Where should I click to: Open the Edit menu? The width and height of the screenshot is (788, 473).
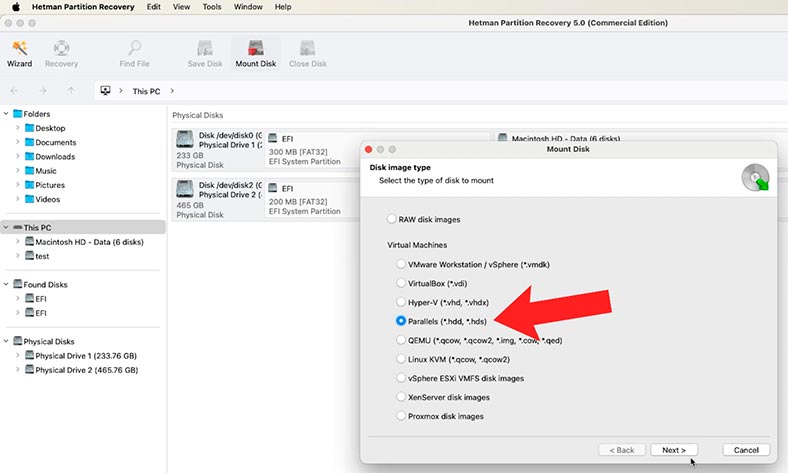153,7
